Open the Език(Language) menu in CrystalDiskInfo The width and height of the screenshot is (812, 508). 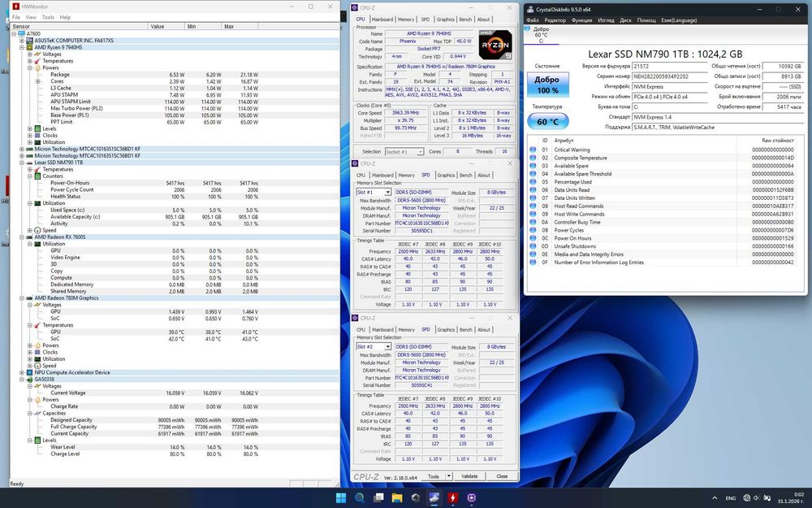[x=679, y=20]
